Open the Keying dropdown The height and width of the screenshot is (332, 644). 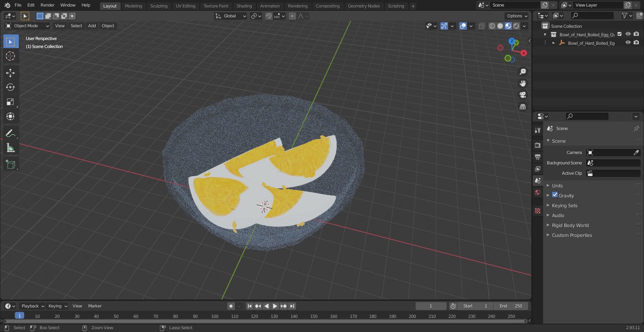58,306
